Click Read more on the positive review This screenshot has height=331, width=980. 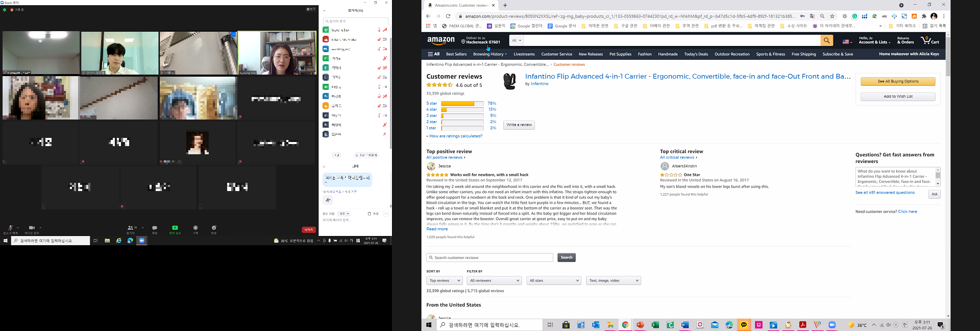coord(437,229)
